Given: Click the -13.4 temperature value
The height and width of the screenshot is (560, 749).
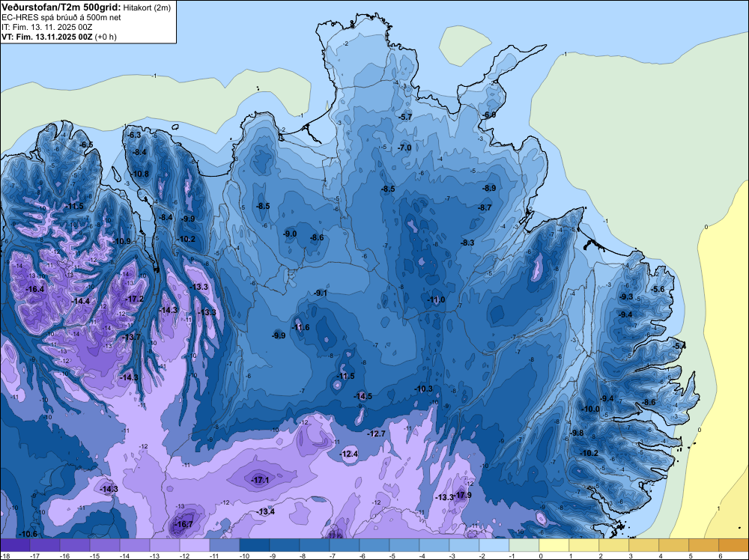Looking at the screenshot, I should tap(266, 512).
